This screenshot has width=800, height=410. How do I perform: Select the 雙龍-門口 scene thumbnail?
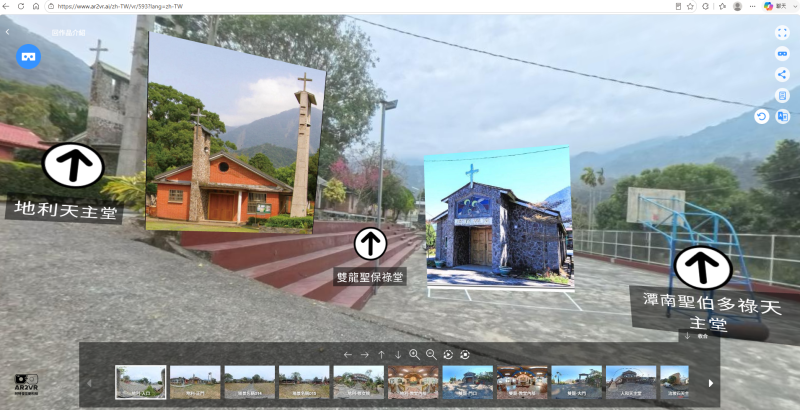click(x=468, y=382)
